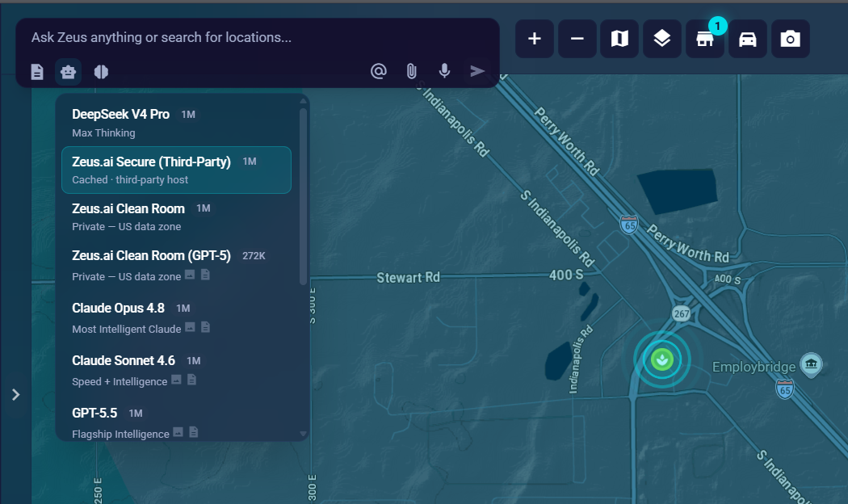This screenshot has width=848, height=504.
Task: Focus the Ask Zeus search input
Action: (258, 37)
